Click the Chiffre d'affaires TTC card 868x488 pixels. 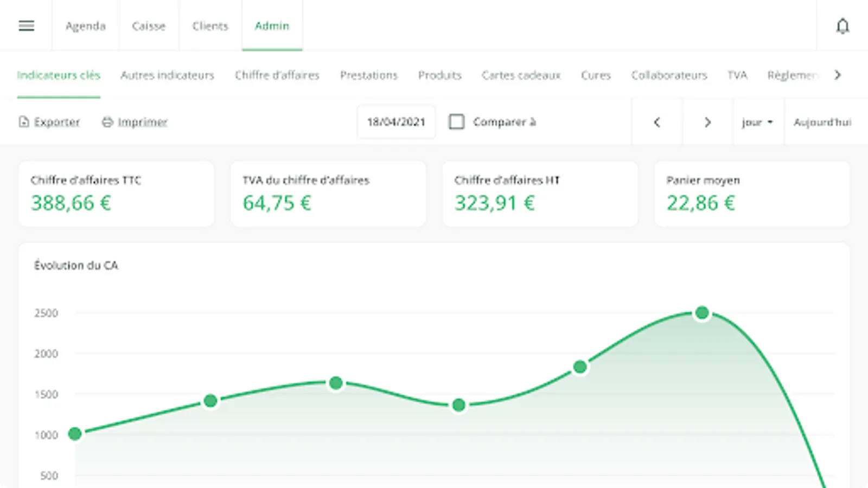pos(116,194)
